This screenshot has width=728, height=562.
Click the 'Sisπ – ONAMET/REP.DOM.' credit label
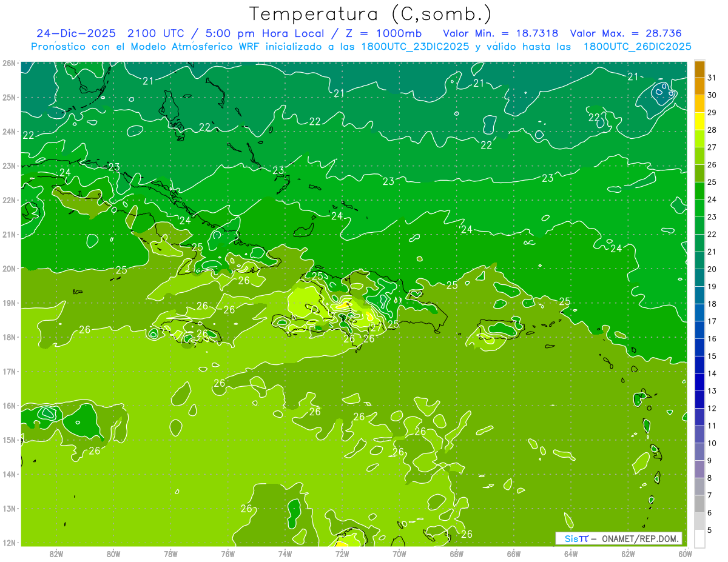pos(619,538)
